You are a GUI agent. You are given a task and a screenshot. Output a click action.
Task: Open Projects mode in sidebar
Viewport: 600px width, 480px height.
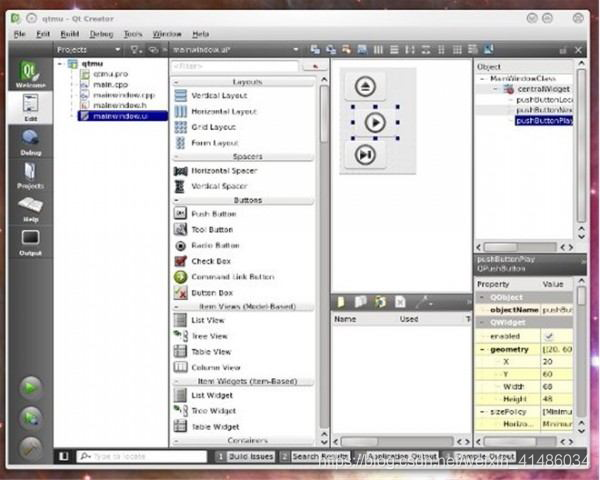[x=30, y=176]
